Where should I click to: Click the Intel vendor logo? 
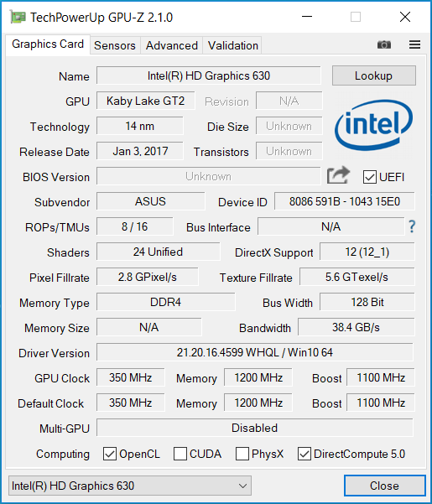click(x=373, y=126)
